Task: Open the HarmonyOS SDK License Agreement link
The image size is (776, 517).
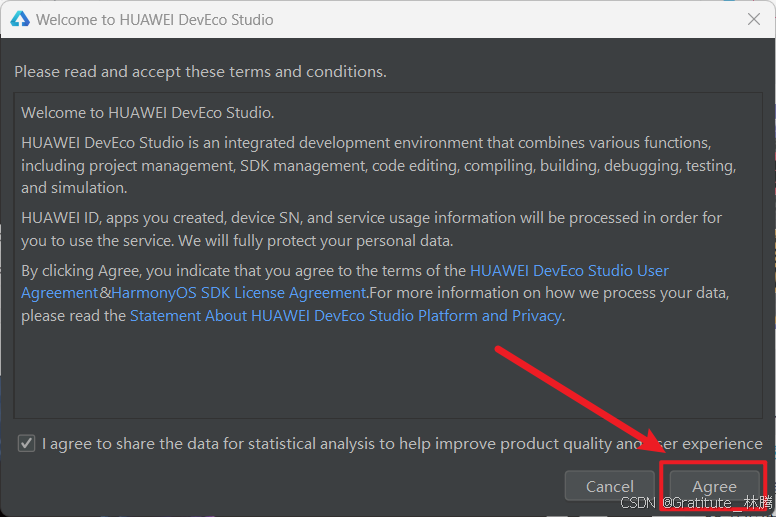Action: coord(239,293)
